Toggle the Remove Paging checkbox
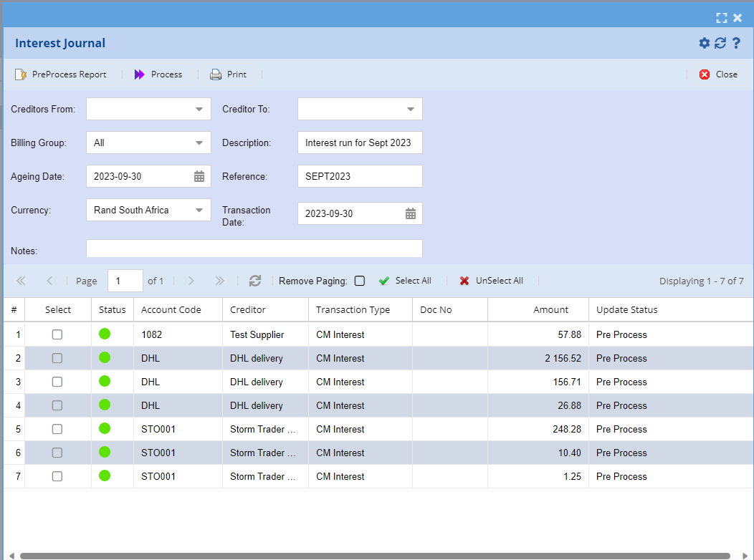Screen dimensions: 754x560 click(x=360, y=281)
